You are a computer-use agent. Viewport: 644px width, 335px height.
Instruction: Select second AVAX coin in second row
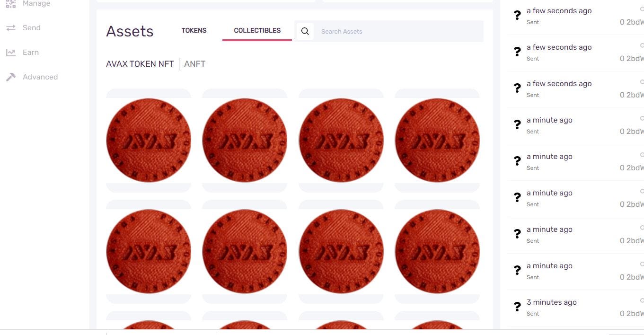(x=245, y=251)
